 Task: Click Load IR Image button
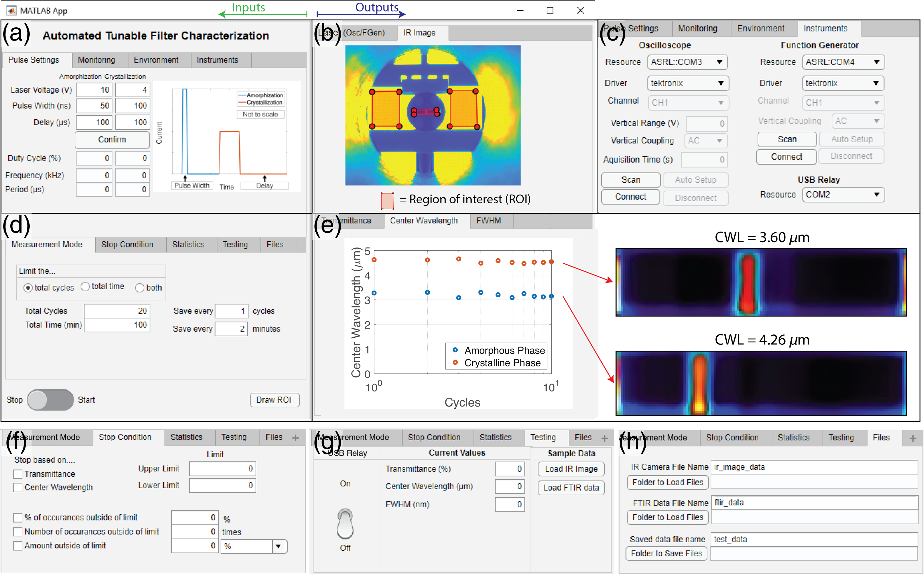click(571, 469)
